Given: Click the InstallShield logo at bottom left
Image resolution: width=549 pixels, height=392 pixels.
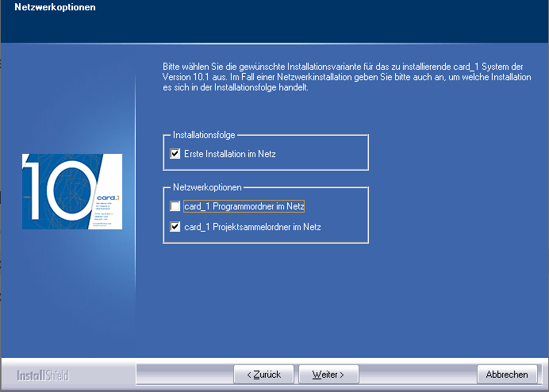Looking at the screenshot, I should pyautogui.click(x=44, y=374).
